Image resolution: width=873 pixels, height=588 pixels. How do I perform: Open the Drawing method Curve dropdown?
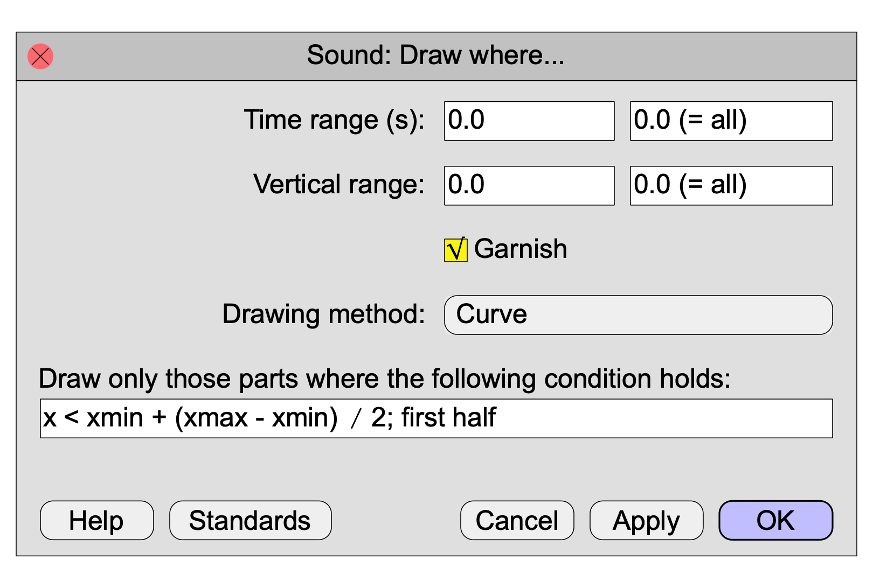tap(638, 315)
